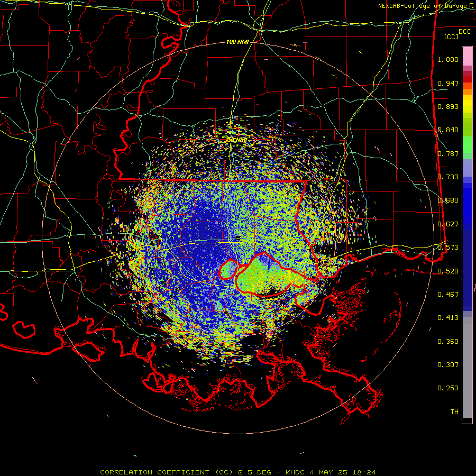
Task: Pick the orange swatch below 0.947
Action: [x=467, y=91]
